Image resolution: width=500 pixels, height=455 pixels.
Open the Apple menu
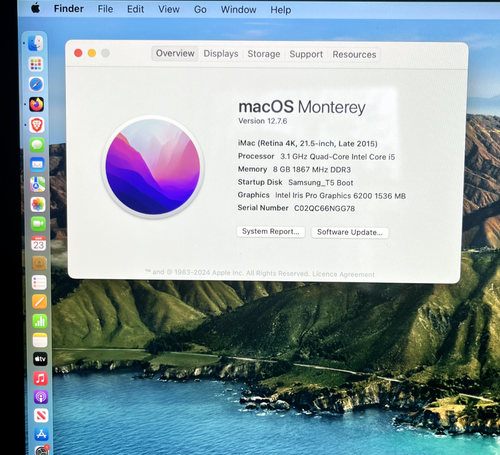(36, 8)
